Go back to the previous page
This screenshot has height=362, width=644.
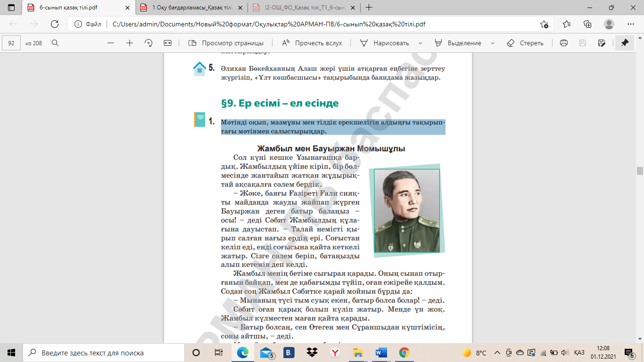click(x=13, y=24)
